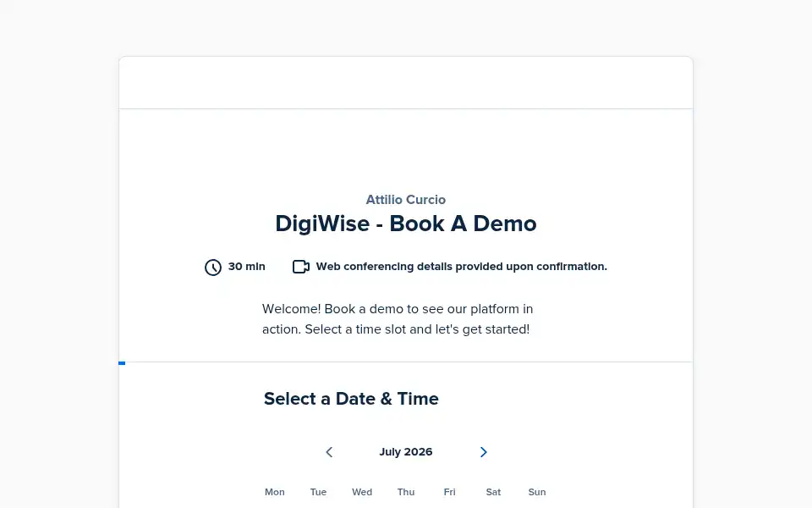
Task: Click the 'Sat' weekday header
Action: click(493, 492)
